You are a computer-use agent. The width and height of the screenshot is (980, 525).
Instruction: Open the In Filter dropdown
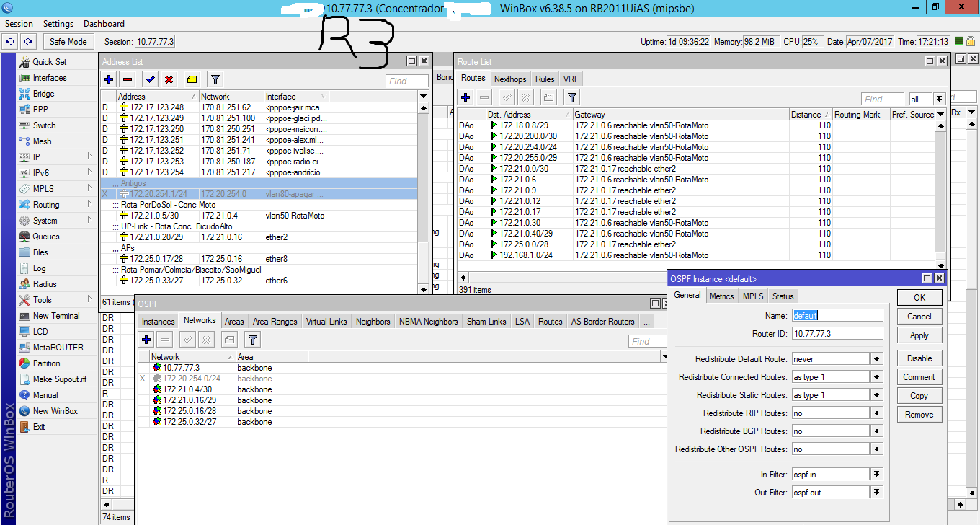pyautogui.click(x=877, y=474)
